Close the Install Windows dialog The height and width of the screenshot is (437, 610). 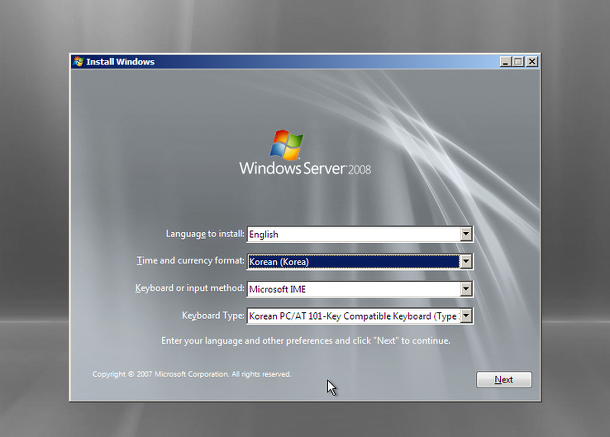pyautogui.click(x=532, y=61)
